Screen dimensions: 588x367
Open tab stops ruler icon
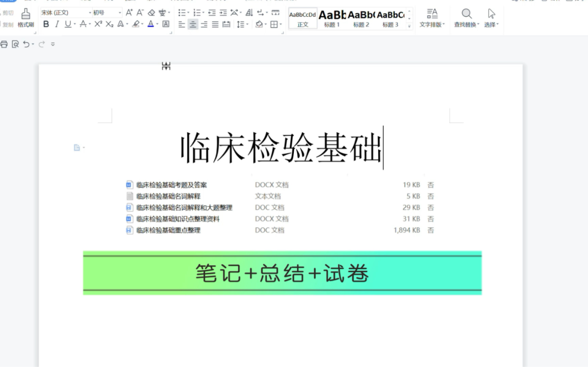[x=275, y=13]
